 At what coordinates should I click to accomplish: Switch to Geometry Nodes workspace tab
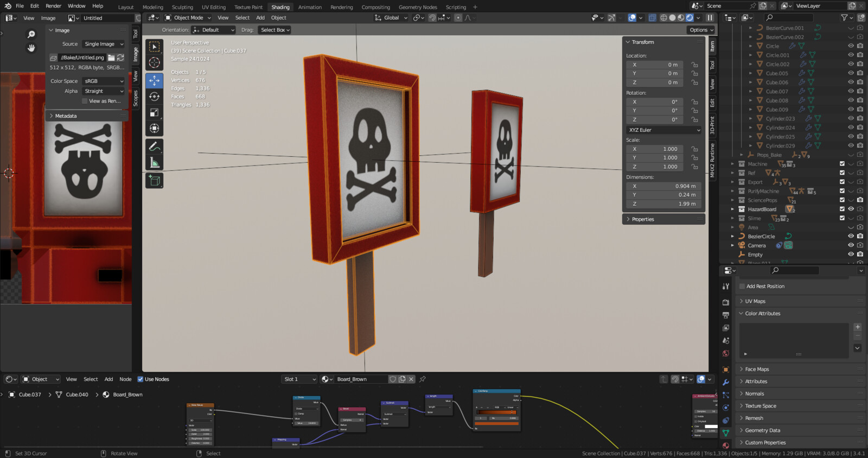[418, 7]
